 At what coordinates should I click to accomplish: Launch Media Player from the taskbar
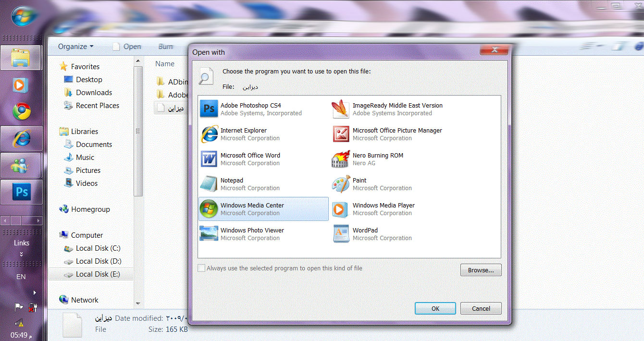pyautogui.click(x=21, y=85)
